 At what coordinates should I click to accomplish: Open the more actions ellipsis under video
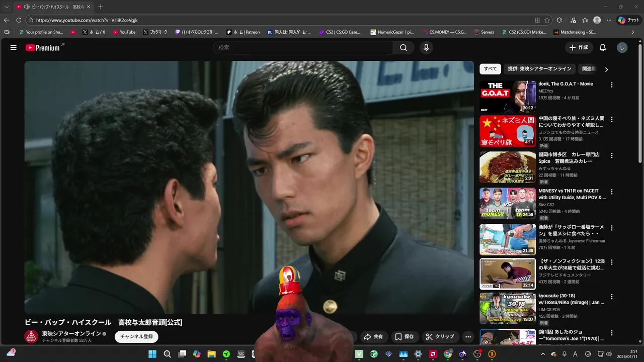[x=468, y=337]
